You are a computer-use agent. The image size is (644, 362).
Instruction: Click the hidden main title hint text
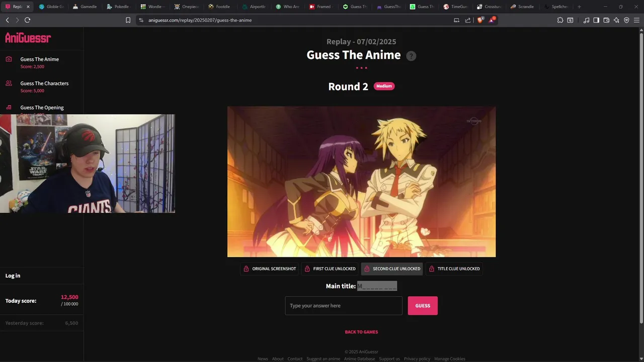coord(377,286)
